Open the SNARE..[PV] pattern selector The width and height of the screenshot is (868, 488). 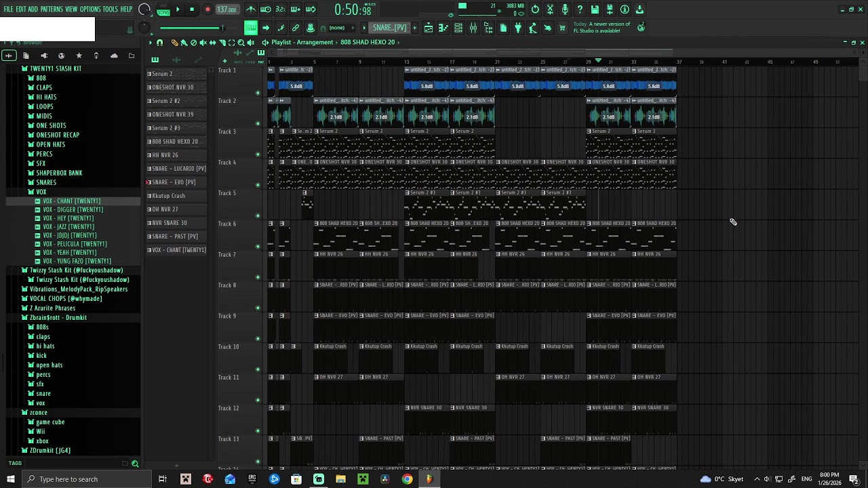point(390,28)
